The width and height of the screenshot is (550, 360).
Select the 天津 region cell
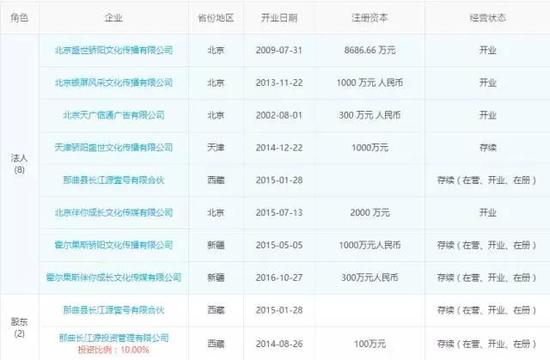click(x=216, y=147)
